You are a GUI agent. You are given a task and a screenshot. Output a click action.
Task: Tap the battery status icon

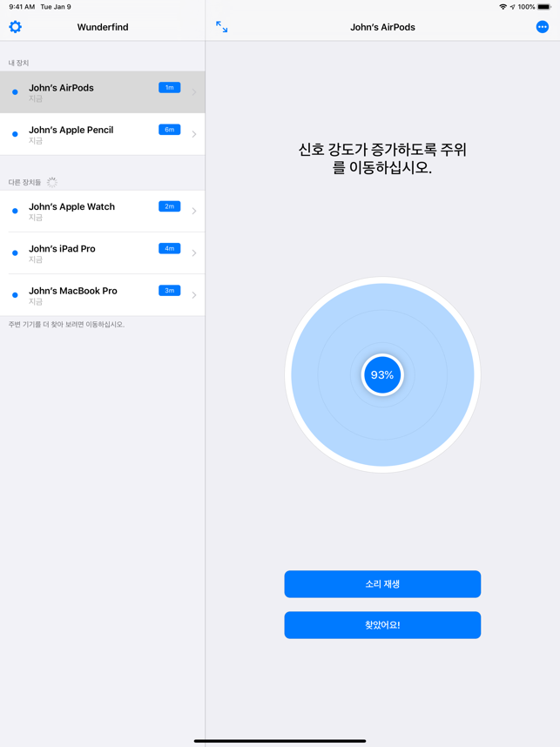point(543,7)
